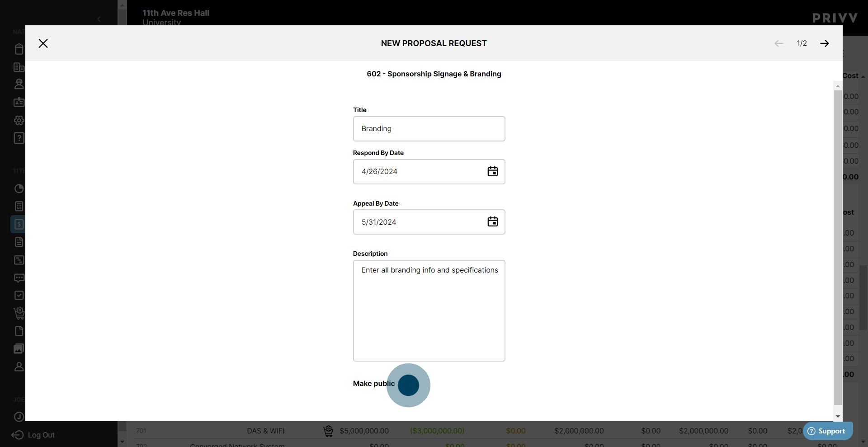868x447 pixels.
Task: Go to next page of proposal request
Action: [825, 43]
